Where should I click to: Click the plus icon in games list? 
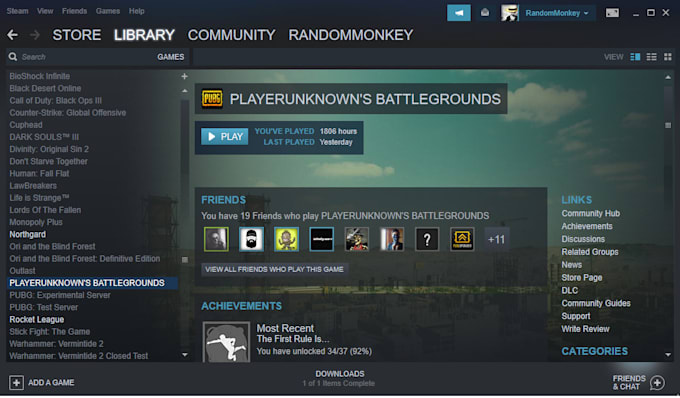tap(184, 76)
